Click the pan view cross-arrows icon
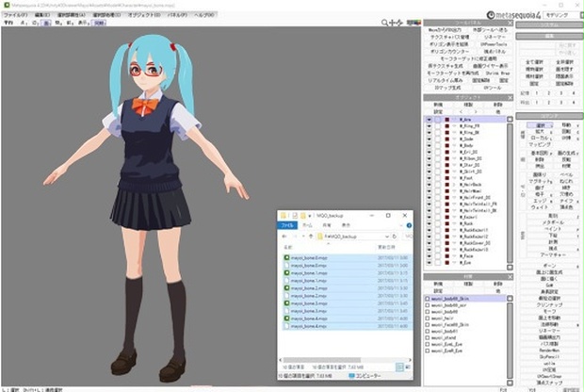Viewport: 584px width, 392px height. pos(392,23)
